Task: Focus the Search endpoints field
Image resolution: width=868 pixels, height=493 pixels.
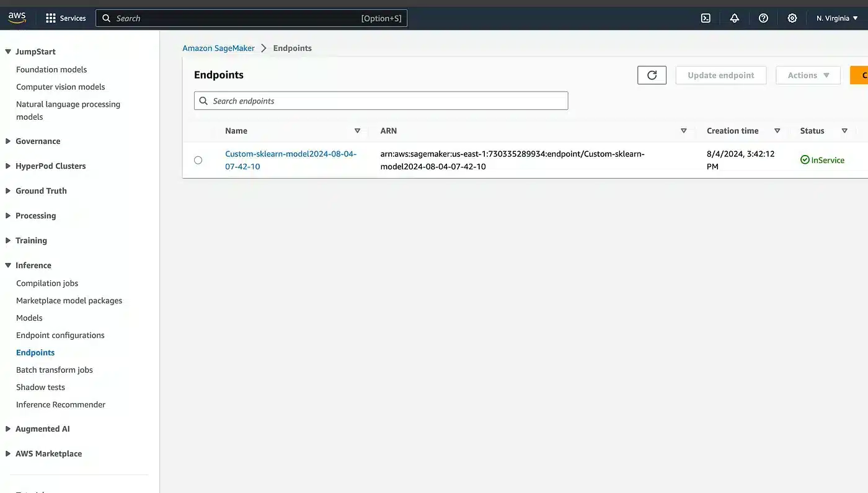Action: click(x=381, y=101)
